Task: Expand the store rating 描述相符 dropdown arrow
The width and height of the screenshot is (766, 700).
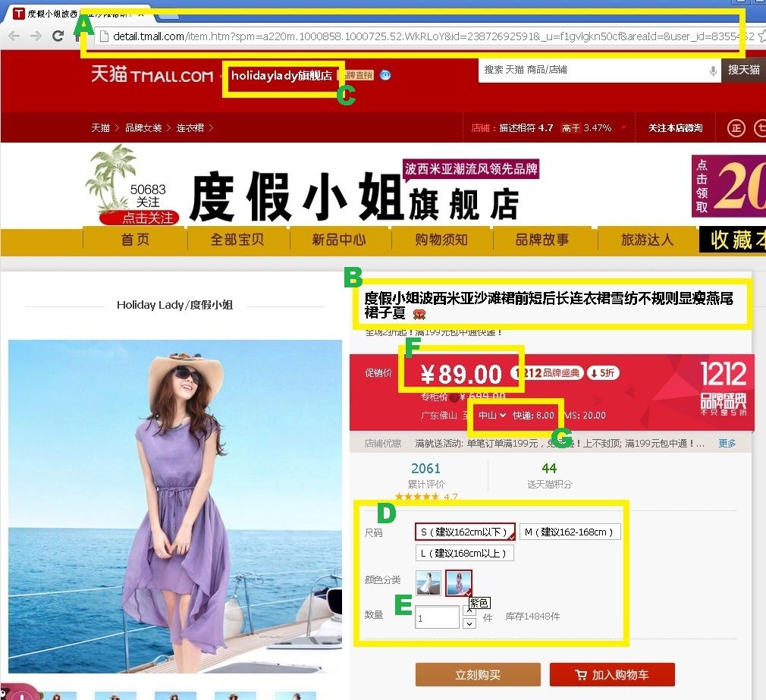Action: coord(624,128)
